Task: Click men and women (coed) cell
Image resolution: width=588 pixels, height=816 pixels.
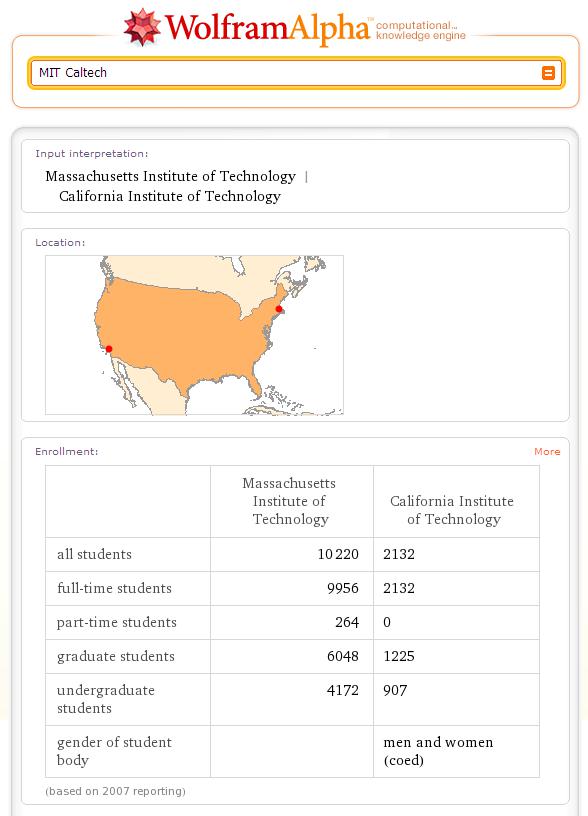Action: click(438, 751)
